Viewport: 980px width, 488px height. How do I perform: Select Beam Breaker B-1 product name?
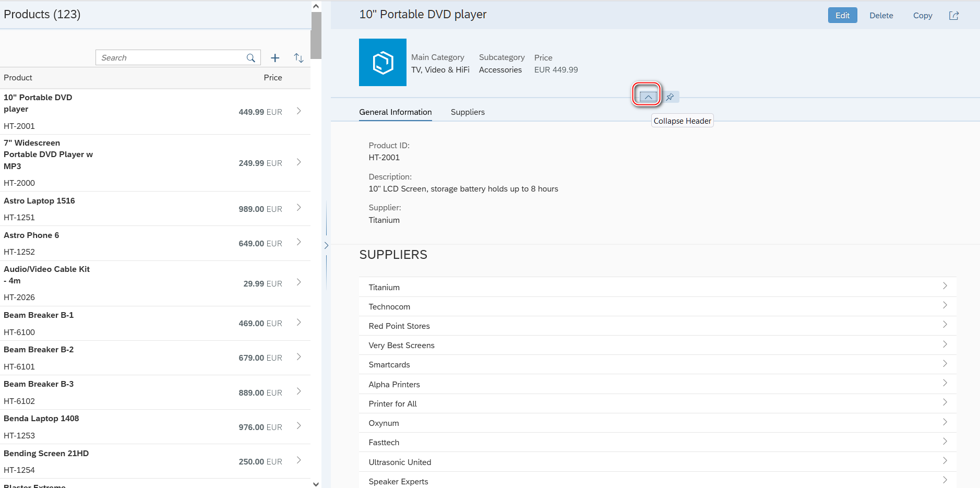click(39, 315)
